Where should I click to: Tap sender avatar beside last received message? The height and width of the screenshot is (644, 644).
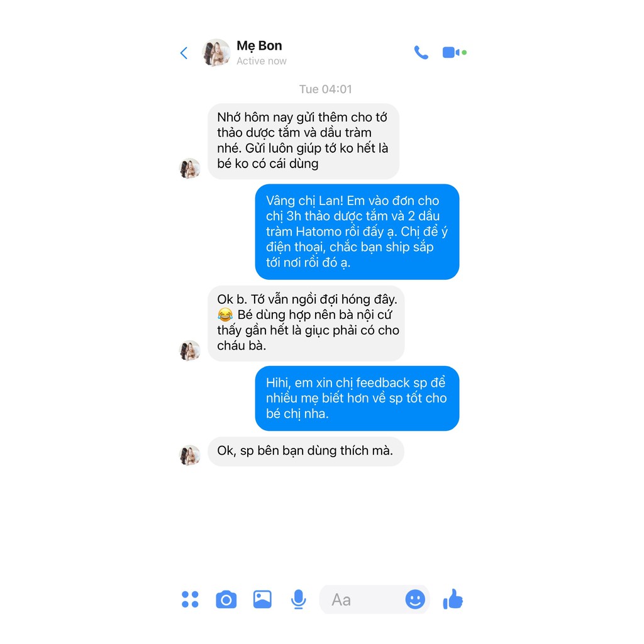click(x=190, y=455)
